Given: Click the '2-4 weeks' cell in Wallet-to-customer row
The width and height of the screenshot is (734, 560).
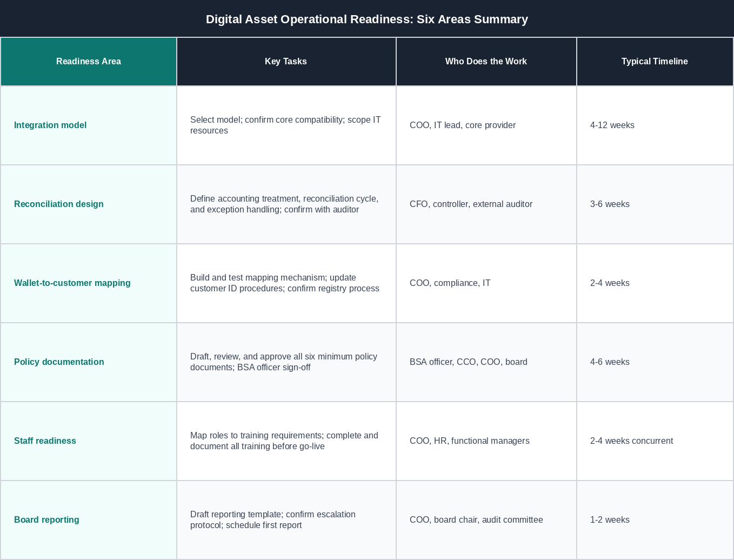Looking at the screenshot, I should 655,283.
